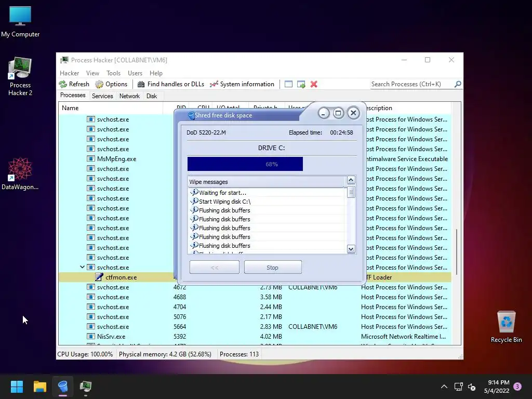Click Physical memory status bar entry
Image resolution: width=532 pixels, height=399 pixels.
(x=165, y=354)
